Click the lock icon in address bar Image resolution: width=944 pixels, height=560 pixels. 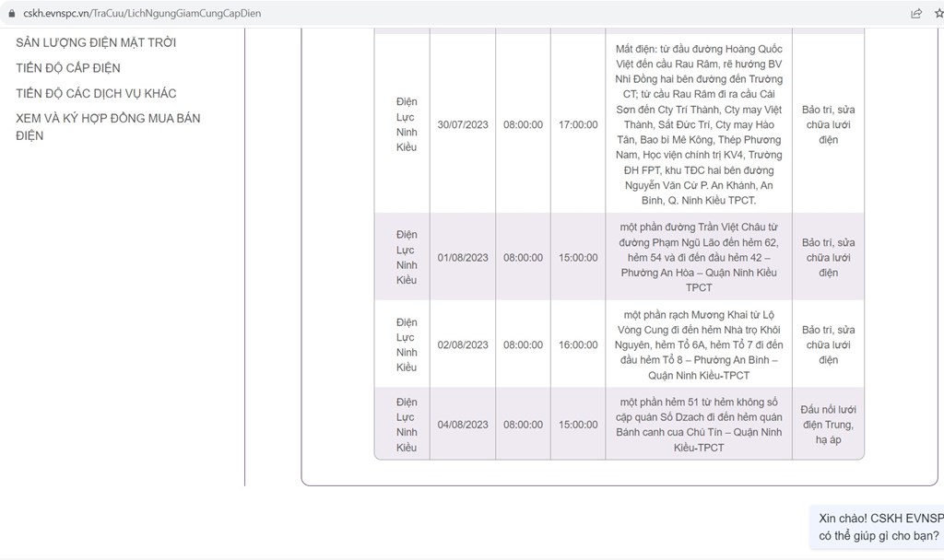[x=10, y=14]
